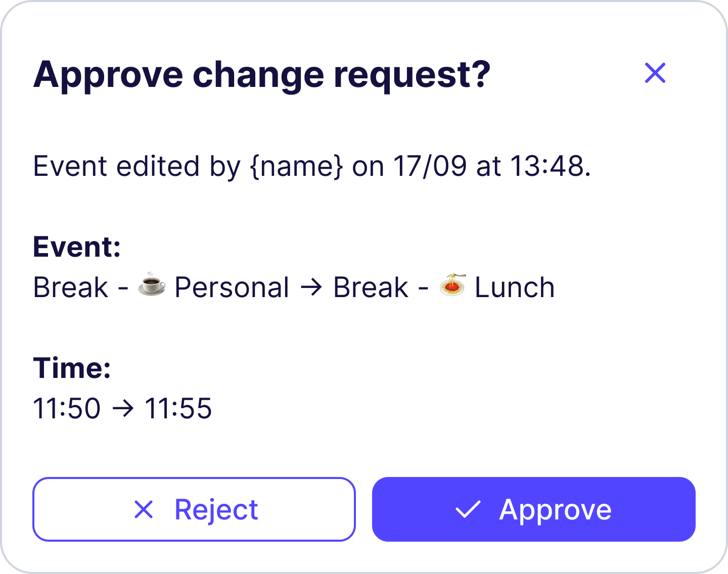This screenshot has height=574, width=728.
Task: Click the arrow between 11:50 and 11:55
Action: 123,409
